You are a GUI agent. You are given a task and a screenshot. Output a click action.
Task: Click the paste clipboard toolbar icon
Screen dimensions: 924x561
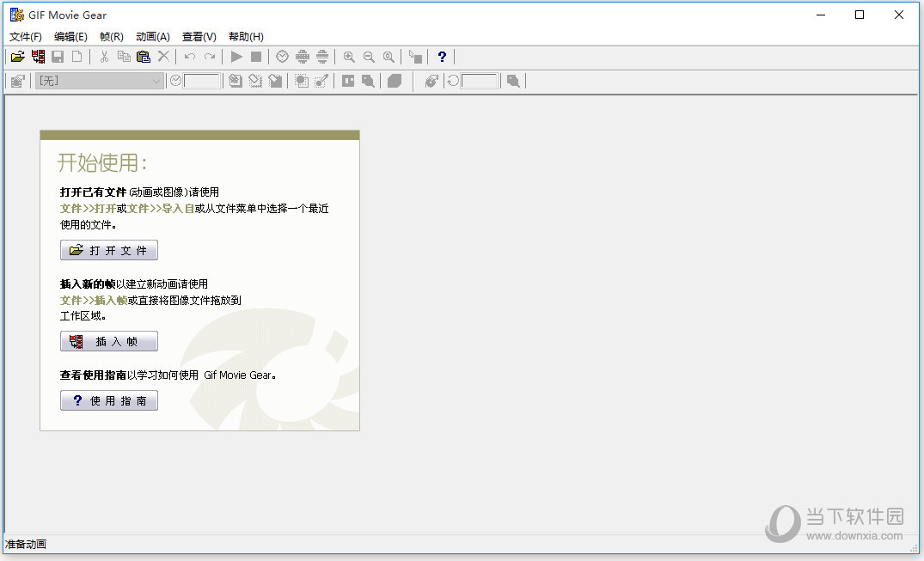click(144, 57)
